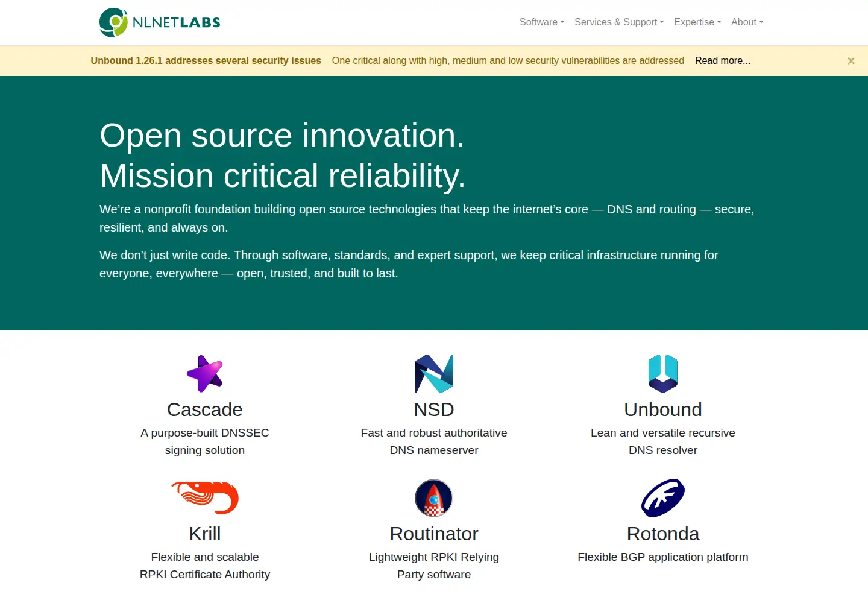
Task: Open the NSD product title
Action: (434, 409)
